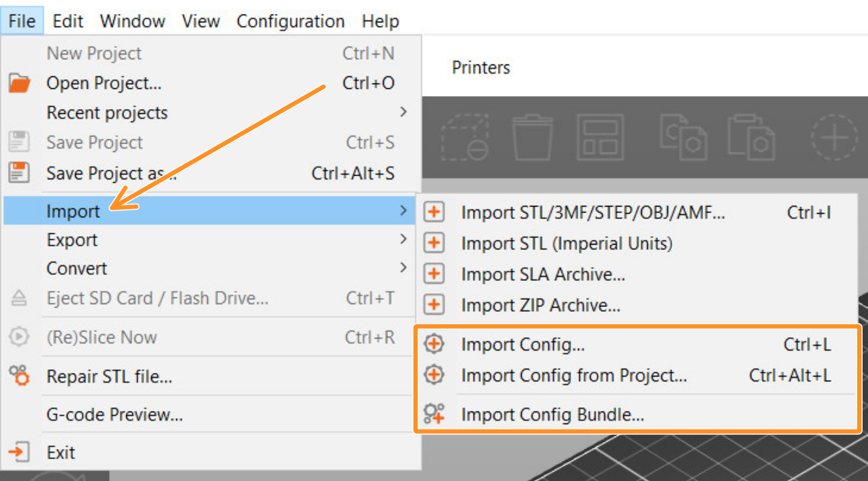Image resolution: width=868 pixels, height=481 pixels.
Task: Select Import STL (Imperial Units)
Action: (x=566, y=243)
